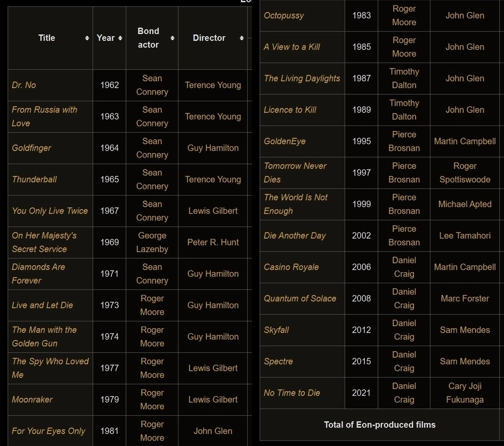The height and width of the screenshot is (446, 504).
Task: Open For Your Eyes Only link
Action: (x=48, y=431)
